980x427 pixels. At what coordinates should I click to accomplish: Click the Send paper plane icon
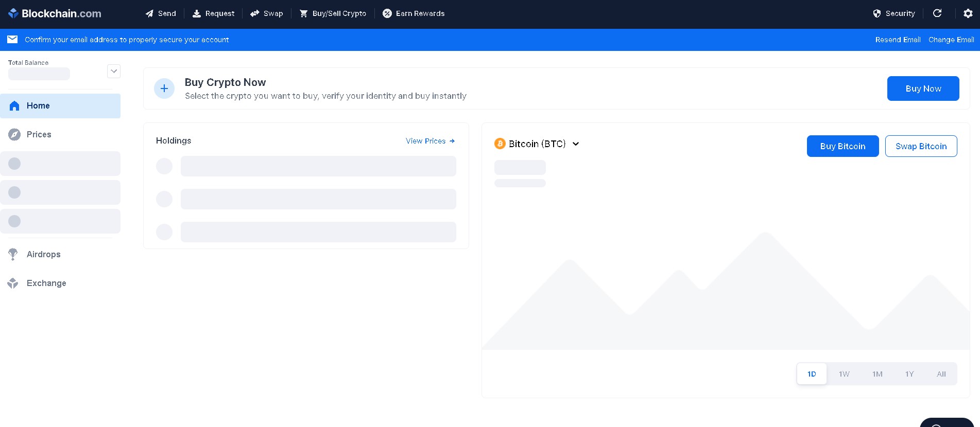point(149,13)
